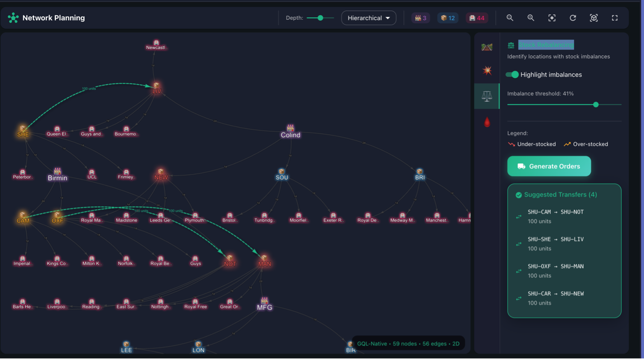Toggle the factory count badge showing 3
This screenshot has width=644, height=360.
(421, 18)
